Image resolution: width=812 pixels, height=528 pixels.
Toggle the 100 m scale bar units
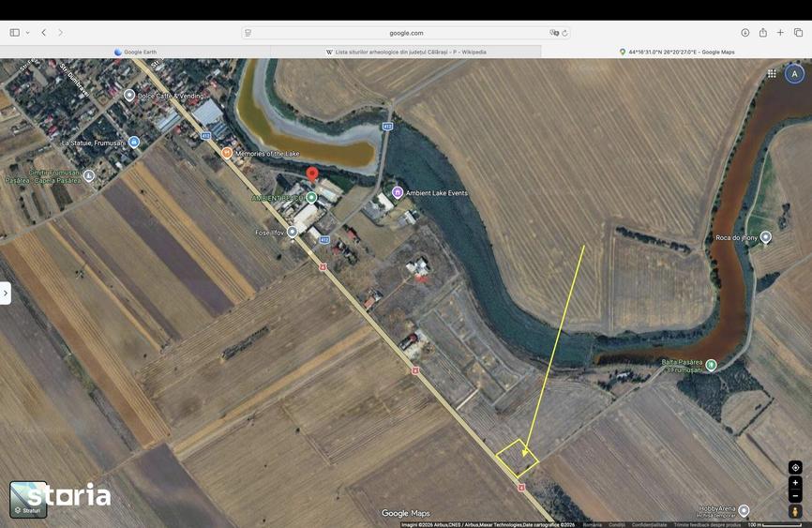774,525
